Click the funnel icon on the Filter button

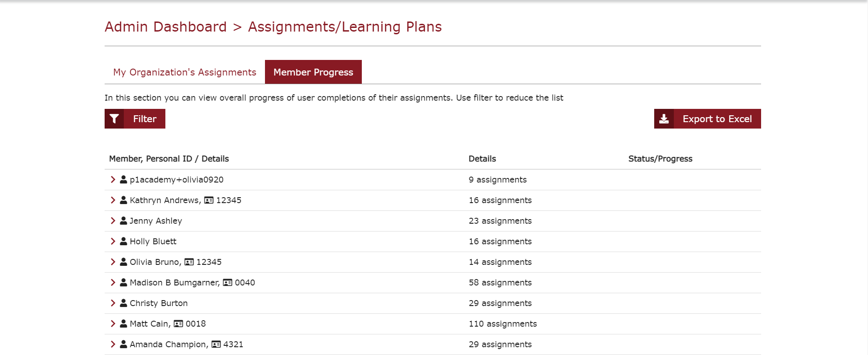click(x=114, y=119)
